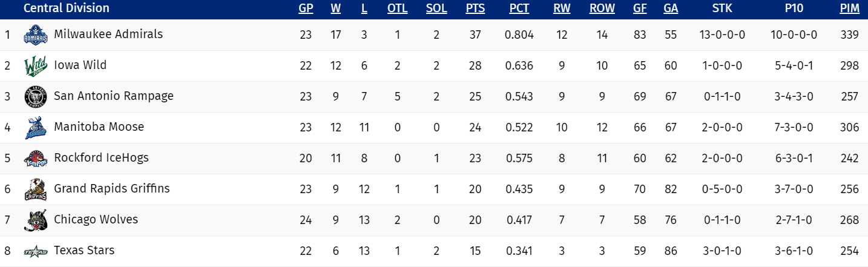Sort standings by PTS column

point(475,8)
